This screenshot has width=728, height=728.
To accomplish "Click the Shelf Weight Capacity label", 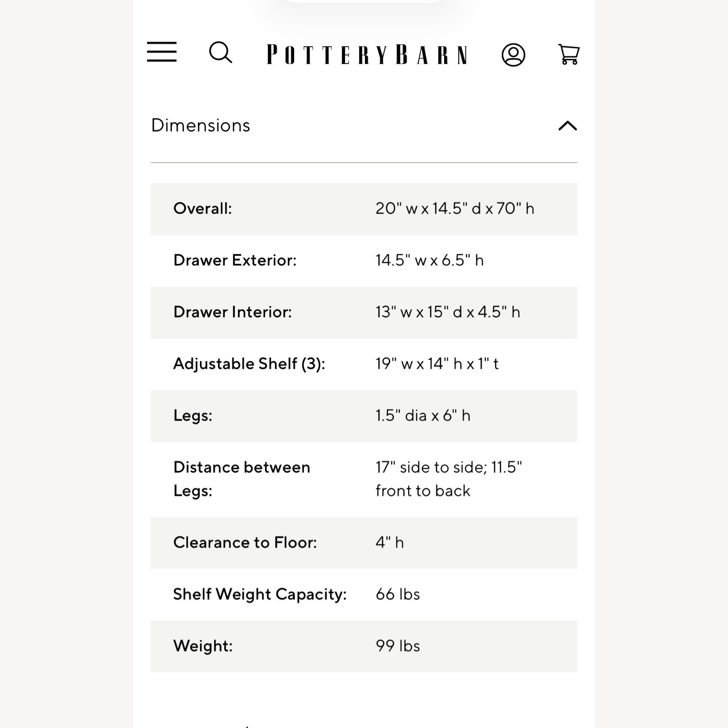I will coord(260,595).
